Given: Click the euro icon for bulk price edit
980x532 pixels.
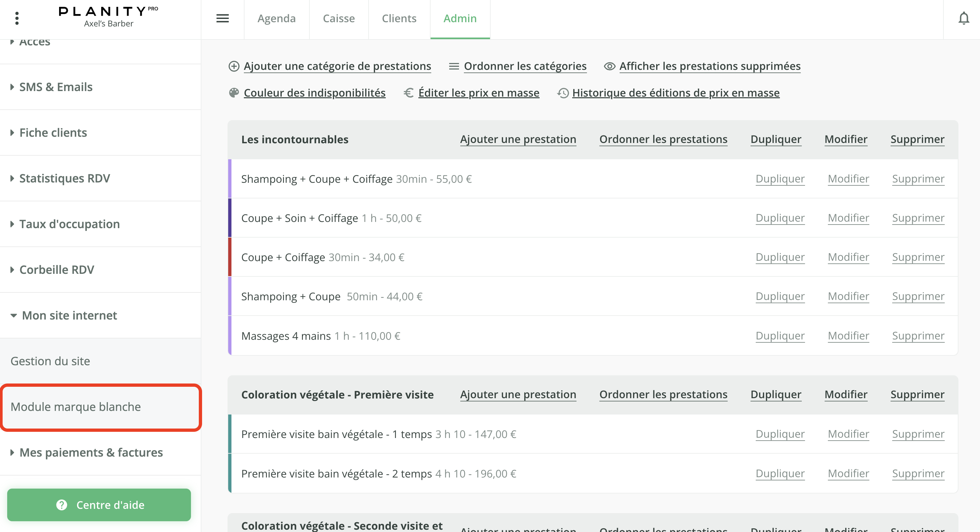Looking at the screenshot, I should click(409, 93).
